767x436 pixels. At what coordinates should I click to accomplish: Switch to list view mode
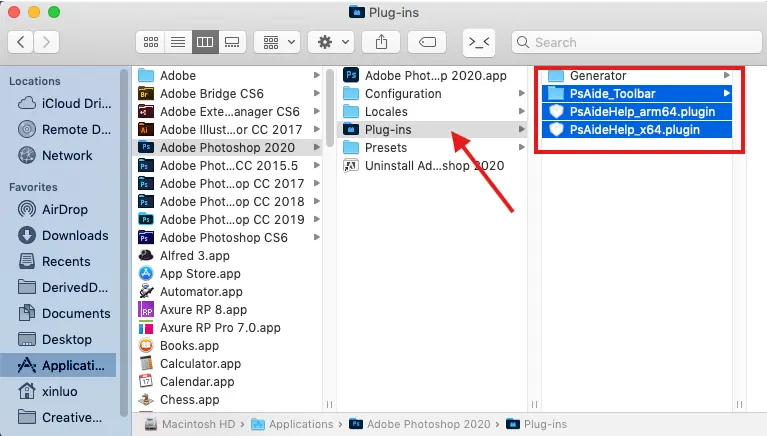point(178,42)
